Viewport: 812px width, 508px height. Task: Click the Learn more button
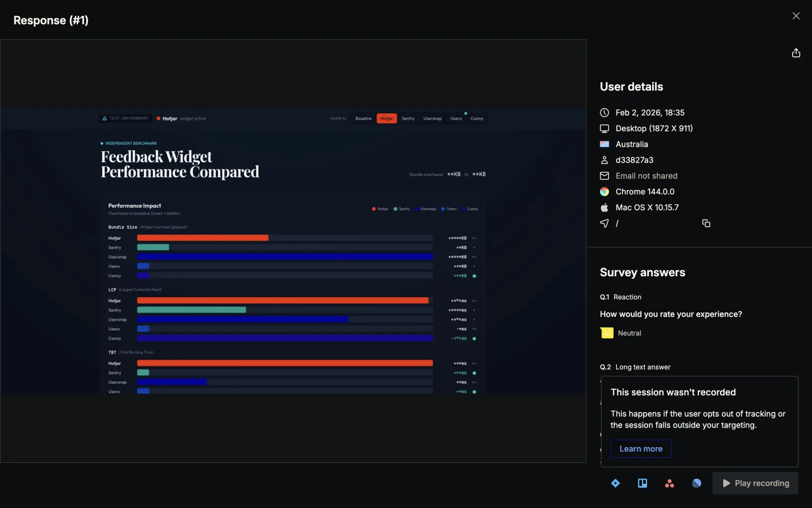coord(641,449)
